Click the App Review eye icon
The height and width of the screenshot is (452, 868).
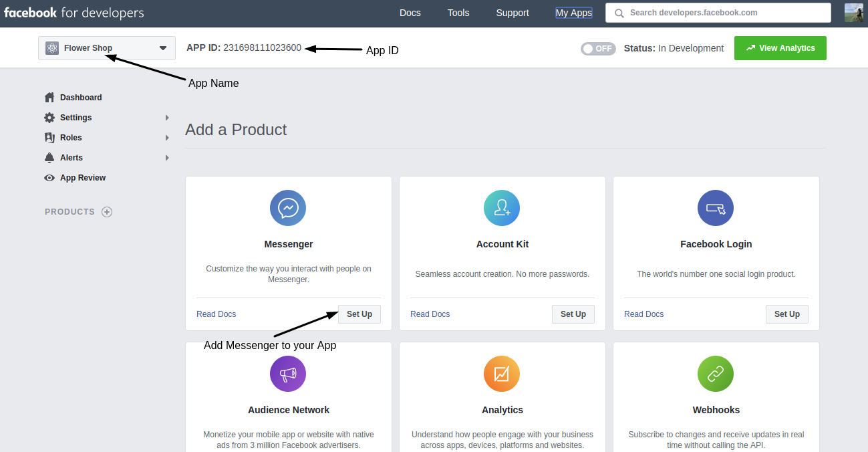49,178
